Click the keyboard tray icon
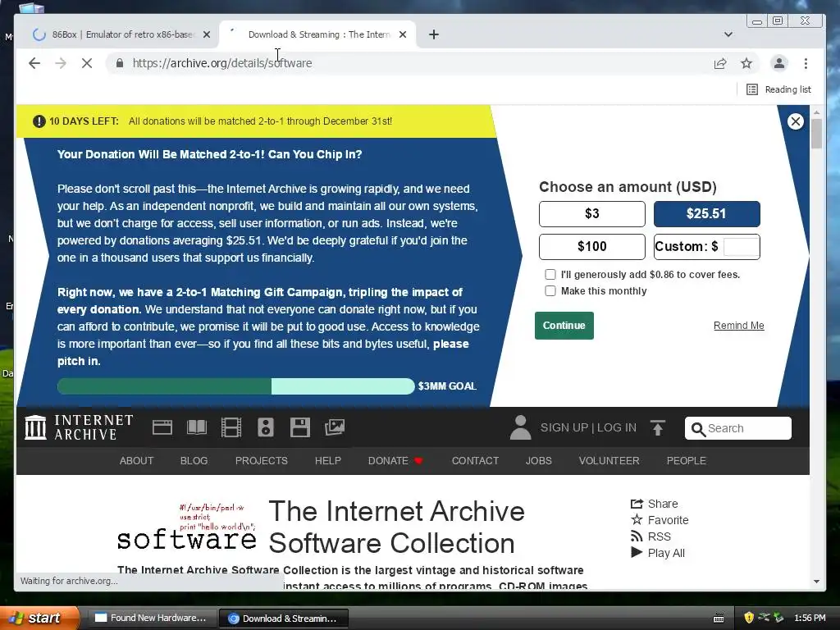 point(719,619)
